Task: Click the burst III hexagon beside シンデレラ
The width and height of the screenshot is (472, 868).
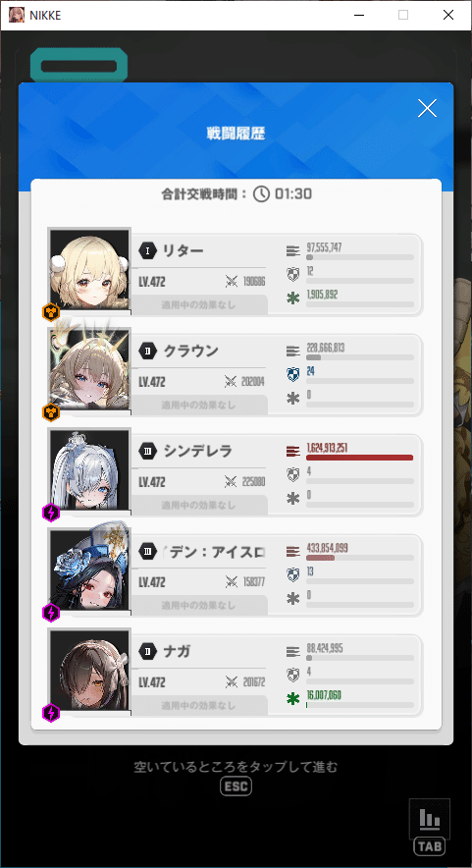Action: [147, 451]
